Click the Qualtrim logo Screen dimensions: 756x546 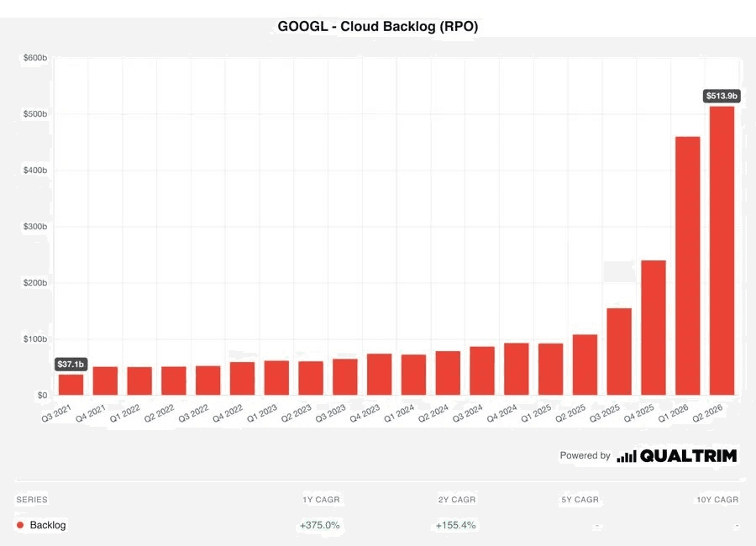coord(676,456)
